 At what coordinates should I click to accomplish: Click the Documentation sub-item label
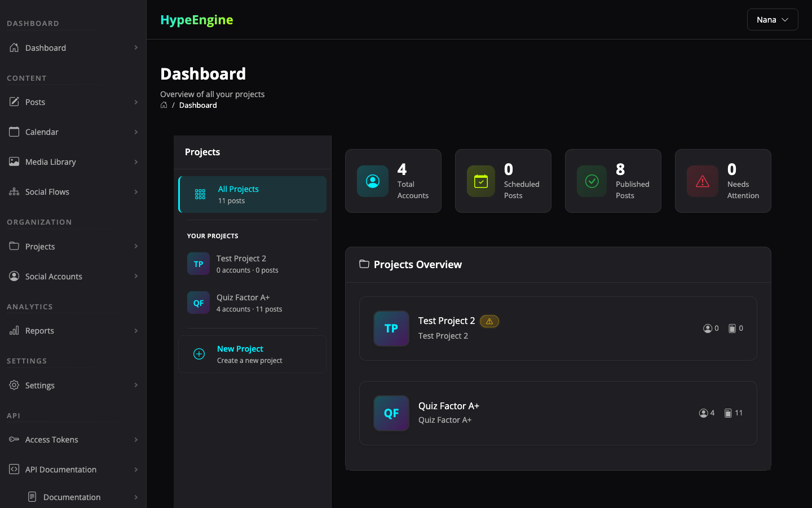[x=72, y=497]
